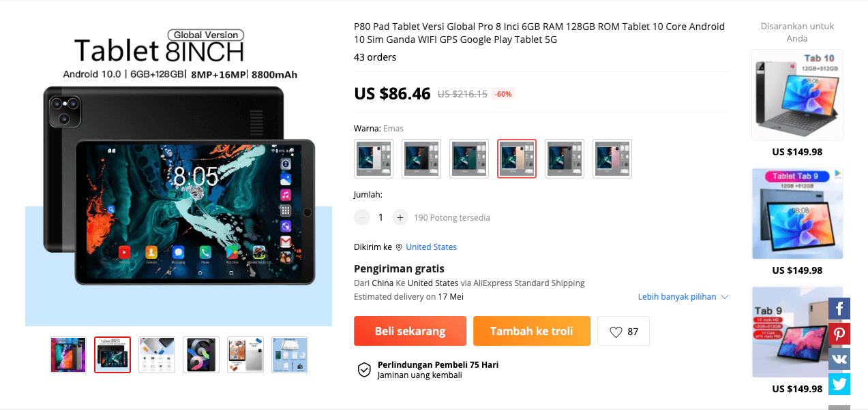Share product via Facebook icon

[839, 309]
